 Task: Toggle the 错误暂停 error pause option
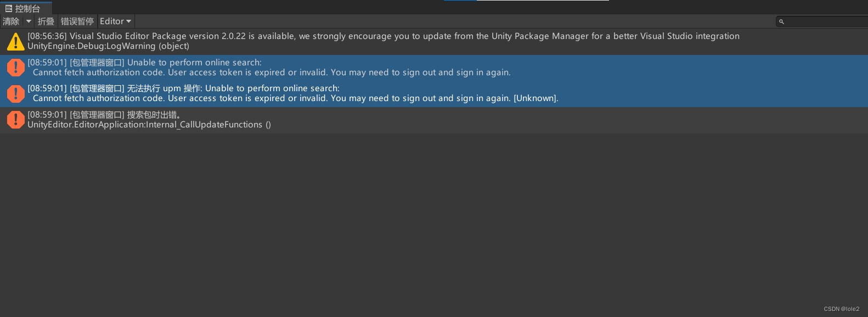(x=77, y=21)
